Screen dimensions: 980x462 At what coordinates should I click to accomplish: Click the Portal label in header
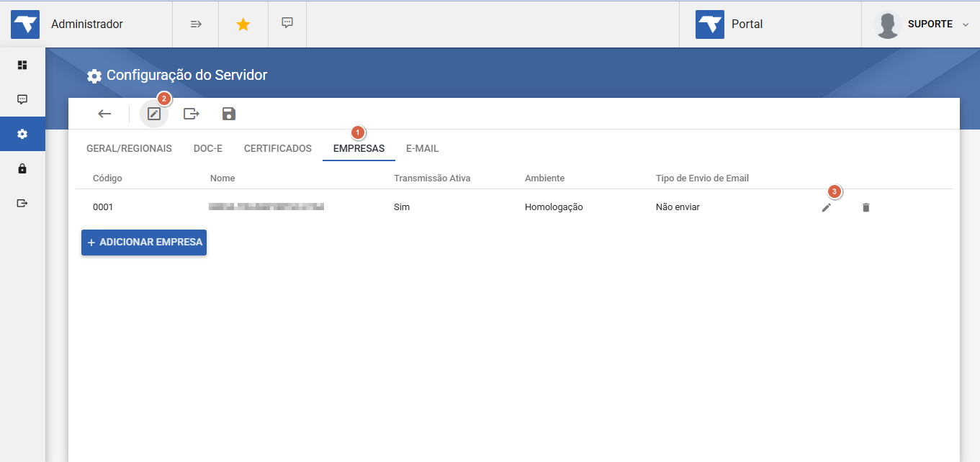point(747,24)
